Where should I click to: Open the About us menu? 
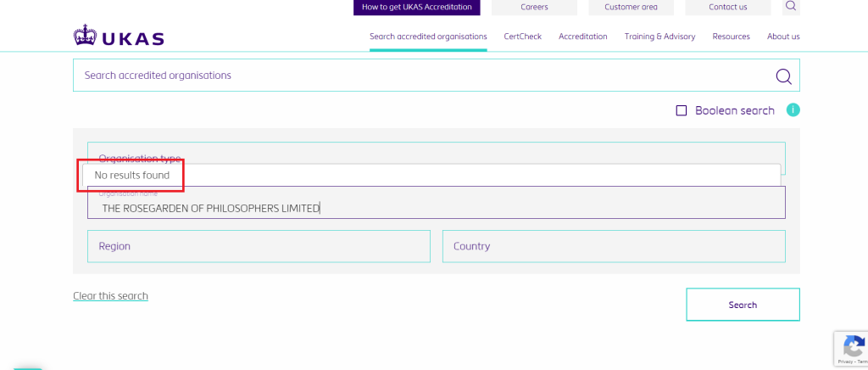783,36
